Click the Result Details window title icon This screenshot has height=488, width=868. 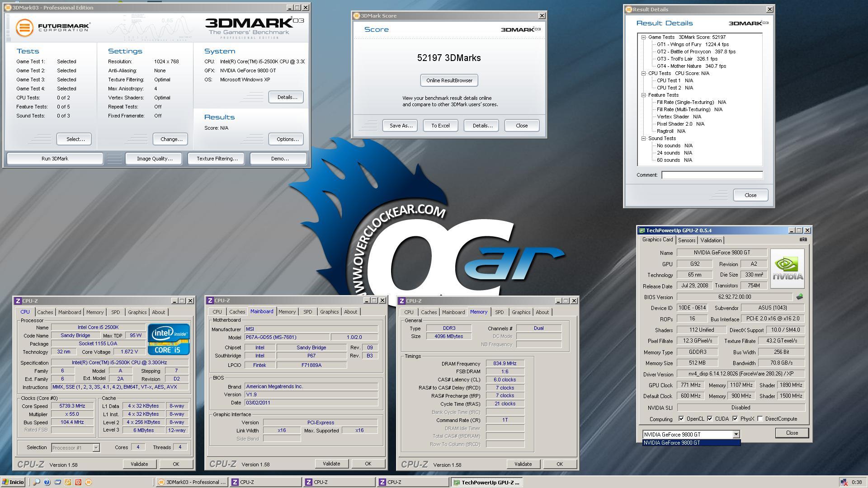click(628, 9)
